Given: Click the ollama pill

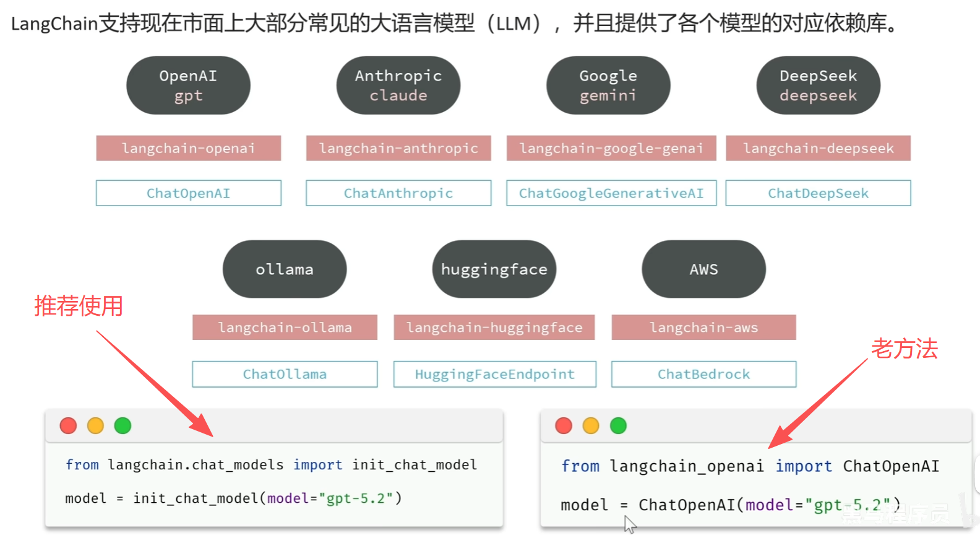Looking at the screenshot, I should [285, 269].
